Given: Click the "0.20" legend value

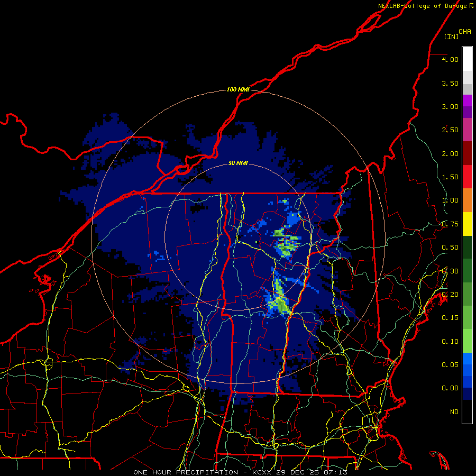Looking at the screenshot, I should coord(450,295).
